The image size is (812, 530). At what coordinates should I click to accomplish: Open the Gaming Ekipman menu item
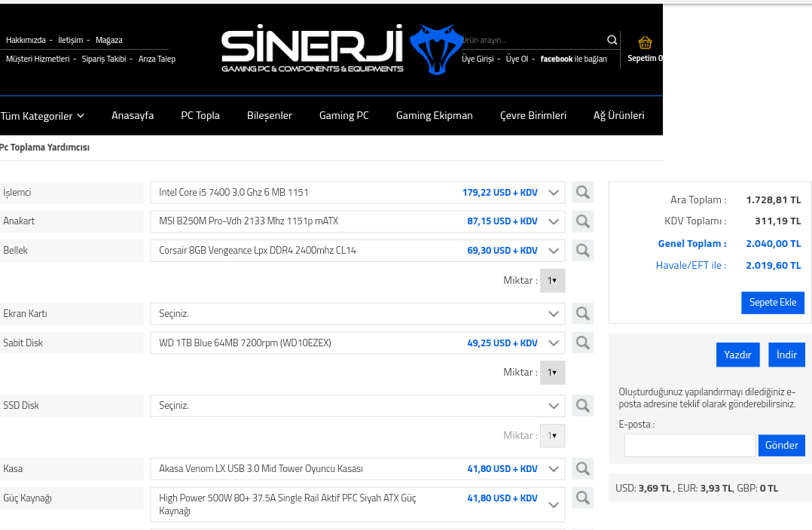click(435, 115)
